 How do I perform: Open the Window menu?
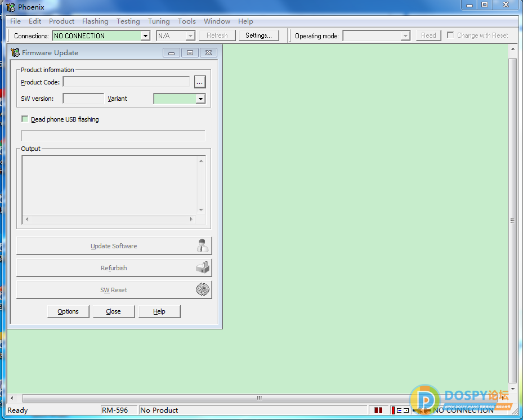pyautogui.click(x=217, y=21)
